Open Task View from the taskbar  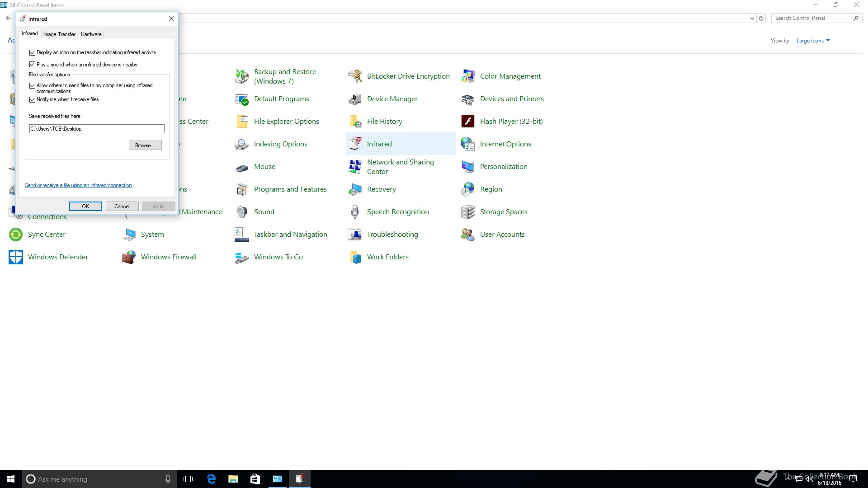coord(188,479)
